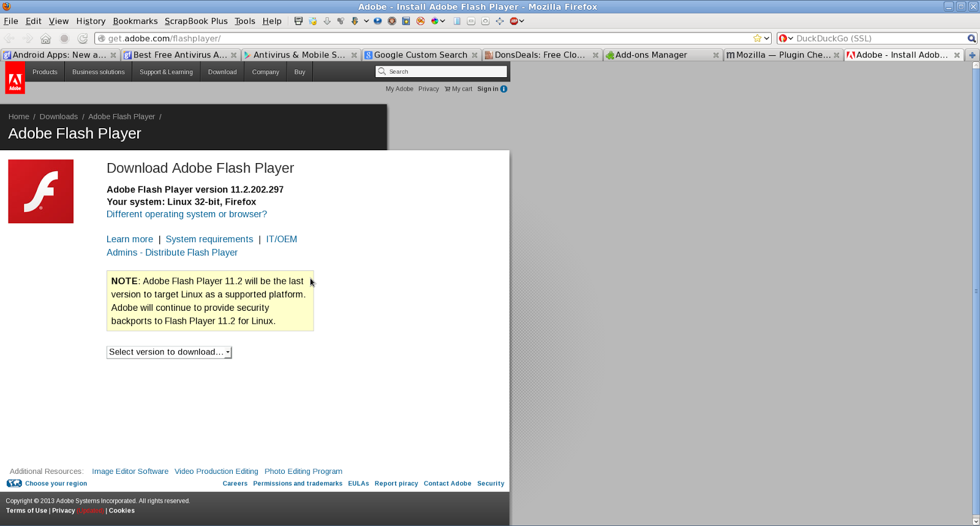
Task: Open Image Editor Software link
Action: (130, 471)
